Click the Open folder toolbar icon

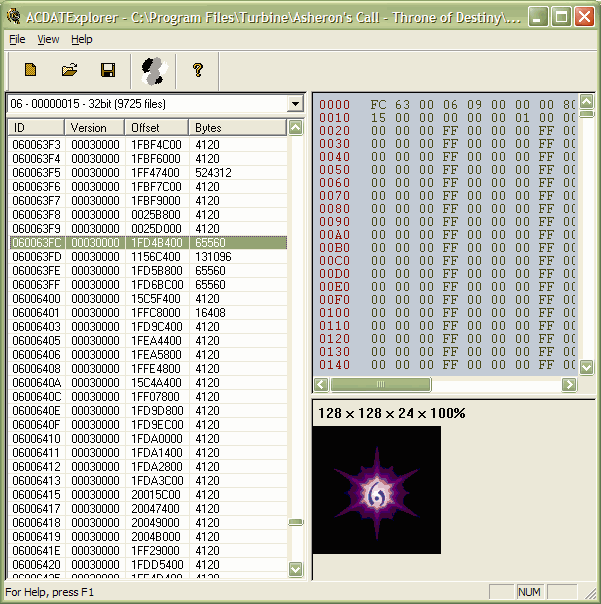(x=69, y=70)
